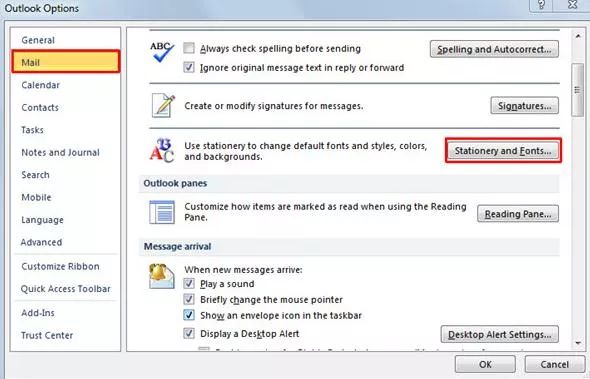
Task: Click 'Create or modify signatures for messages' text
Action: 274,106
